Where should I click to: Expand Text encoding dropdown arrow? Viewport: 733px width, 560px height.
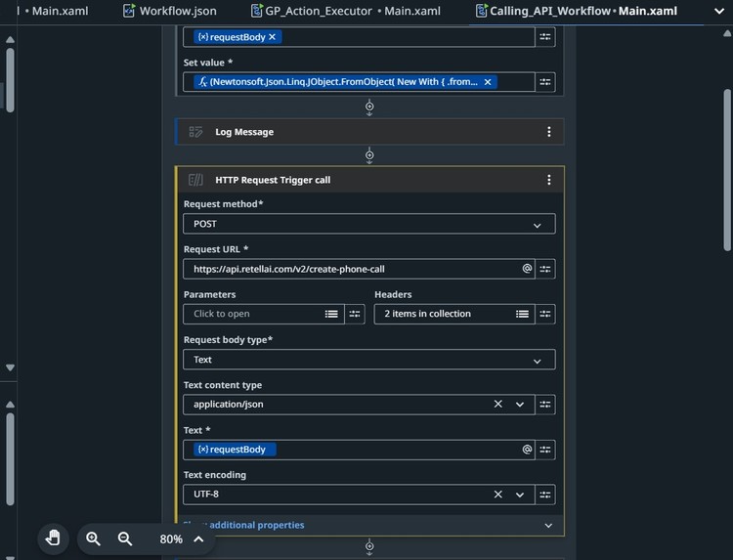[520, 495]
